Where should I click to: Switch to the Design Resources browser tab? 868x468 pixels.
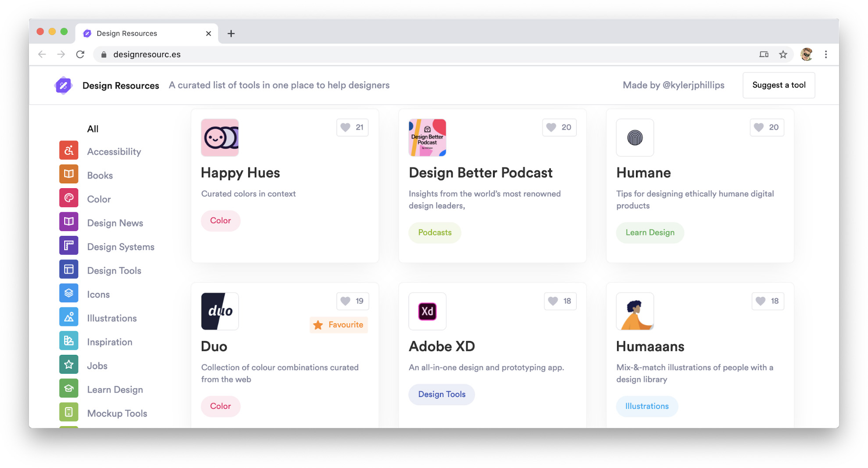(146, 33)
